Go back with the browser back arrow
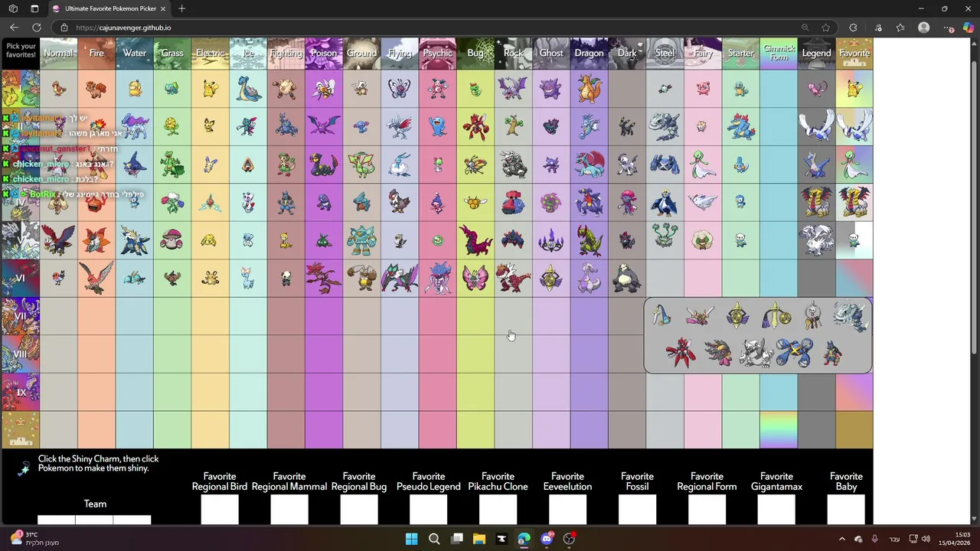 tap(15, 28)
